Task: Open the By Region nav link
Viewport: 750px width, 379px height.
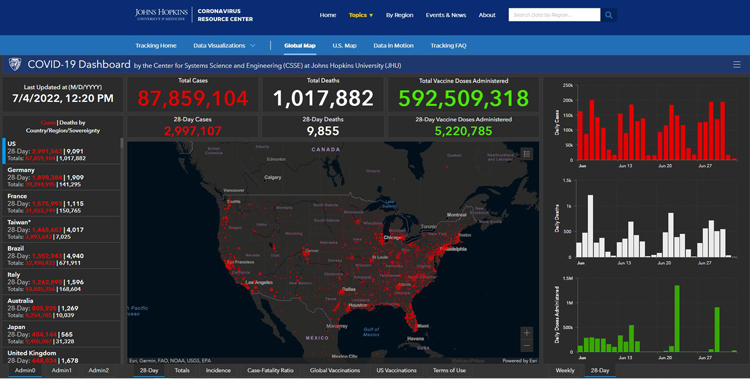Action: pyautogui.click(x=399, y=15)
